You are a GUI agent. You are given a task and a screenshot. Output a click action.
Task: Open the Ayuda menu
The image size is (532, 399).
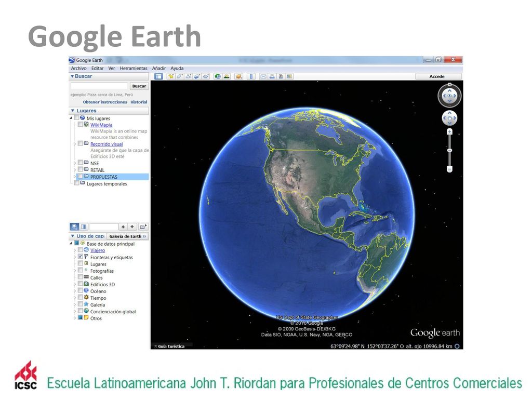[x=177, y=68]
